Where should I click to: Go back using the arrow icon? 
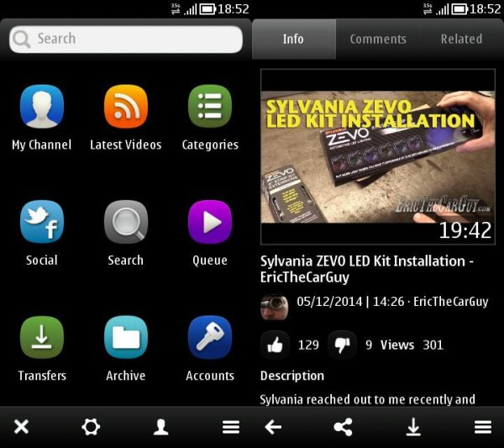273,427
